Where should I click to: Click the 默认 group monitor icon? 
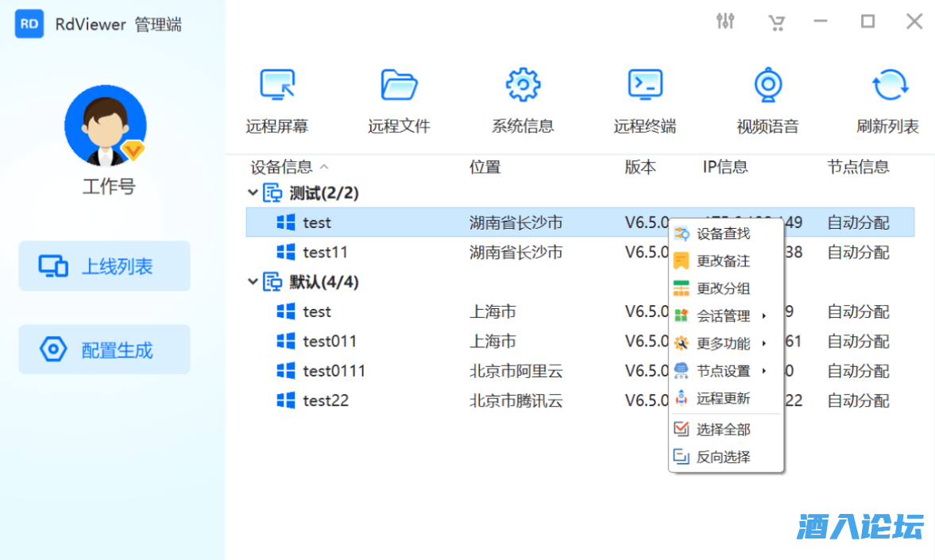click(x=272, y=281)
